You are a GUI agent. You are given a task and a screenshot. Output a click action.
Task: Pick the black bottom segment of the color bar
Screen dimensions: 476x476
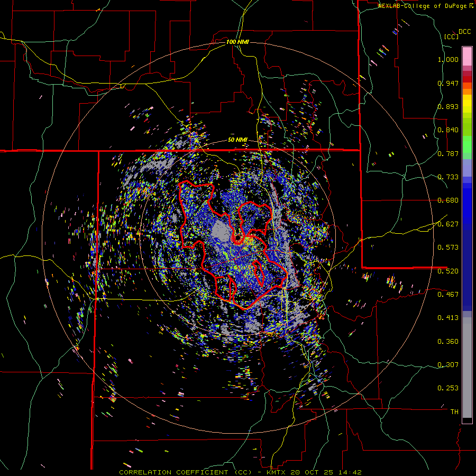tap(467, 420)
